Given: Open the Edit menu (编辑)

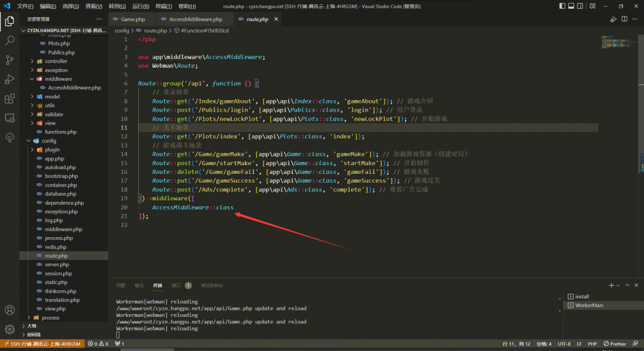Looking at the screenshot, I should pos(48,6).
